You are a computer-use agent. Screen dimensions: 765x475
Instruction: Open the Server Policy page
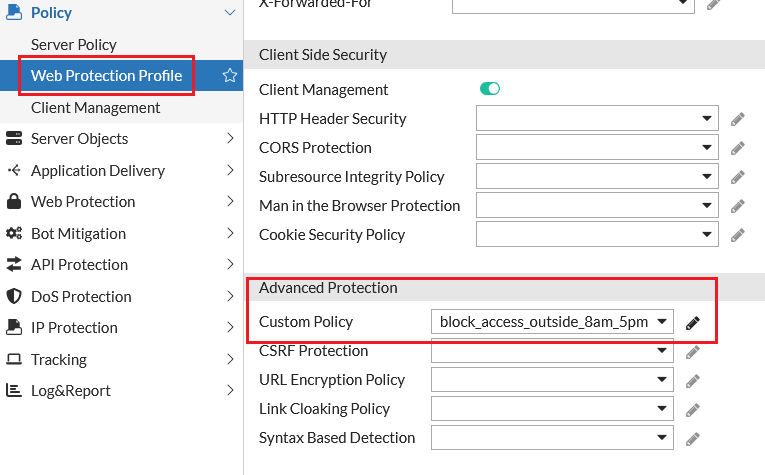(x=74, y=45)
